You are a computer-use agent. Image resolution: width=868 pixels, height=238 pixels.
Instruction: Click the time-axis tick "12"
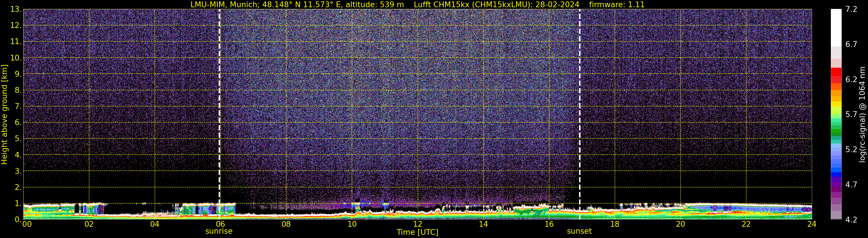click(417, 224)
